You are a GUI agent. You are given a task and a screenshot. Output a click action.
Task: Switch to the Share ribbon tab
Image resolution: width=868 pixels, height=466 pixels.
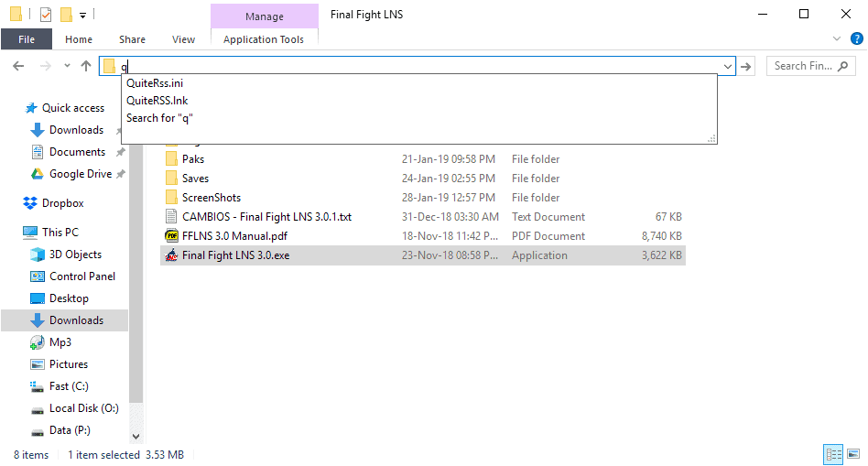click(x=132, y=39)
